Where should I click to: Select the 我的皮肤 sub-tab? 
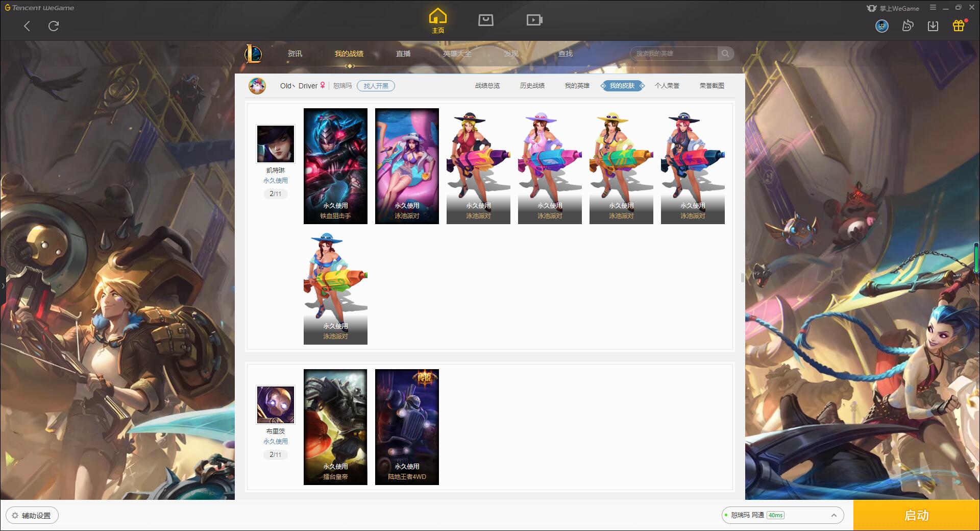pos(622,86)
